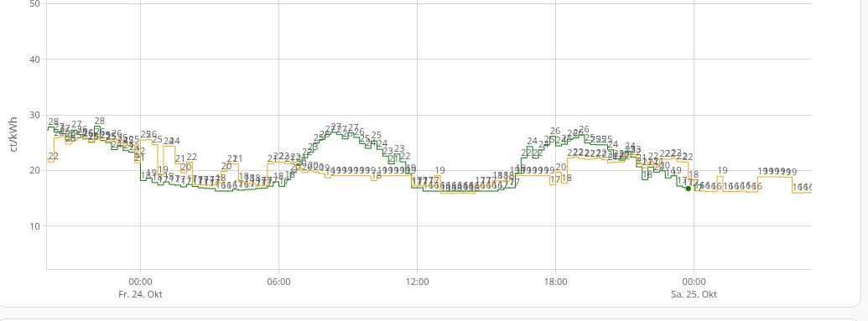This screenshot has width=868, height=321.
Task: Click the 26 peak label above 18:00
Action: coord(555,132)
